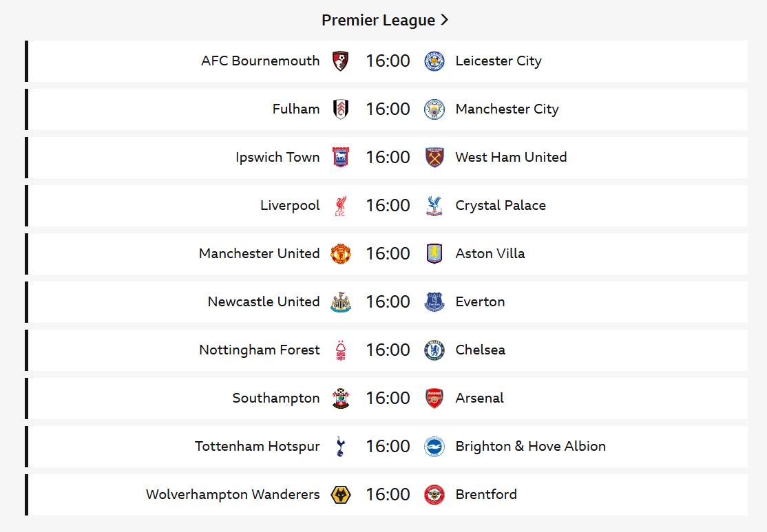Click the Chelsea club badge

434,350
